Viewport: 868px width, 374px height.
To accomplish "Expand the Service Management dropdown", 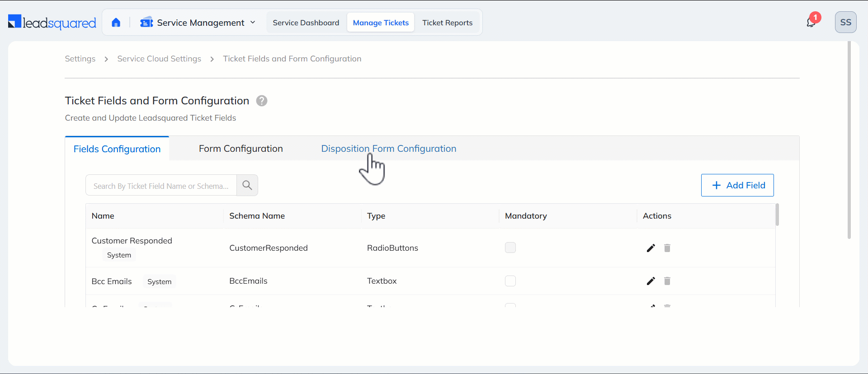I will point(253,22).
